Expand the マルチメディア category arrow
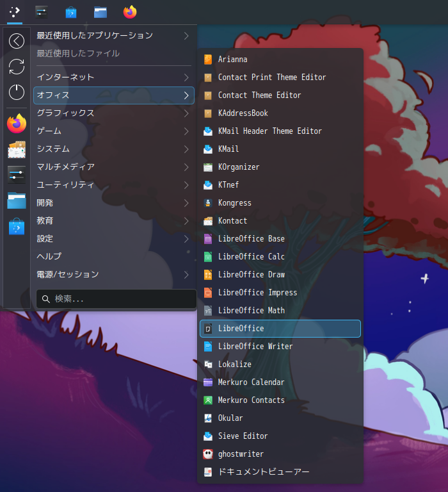 (186, 167)
